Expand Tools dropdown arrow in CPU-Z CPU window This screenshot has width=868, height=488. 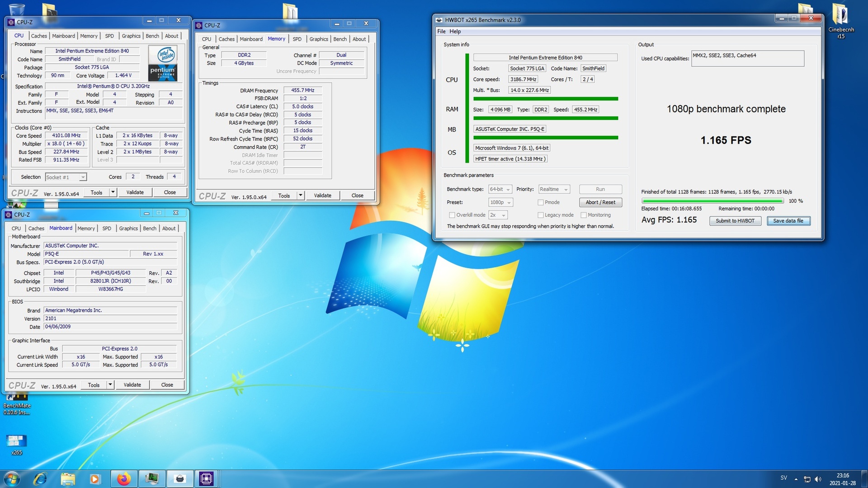coord(113,192)
